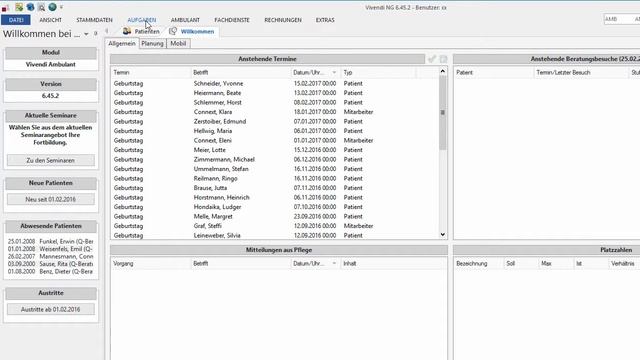Select the Schlemmer, Horst row
The image size is (640, 360).
click(x=275, y=102)
